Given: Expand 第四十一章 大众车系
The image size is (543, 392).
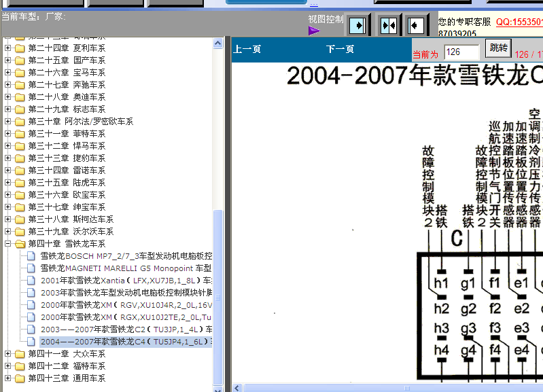Looking at the screenshot, I should (7, 353).
